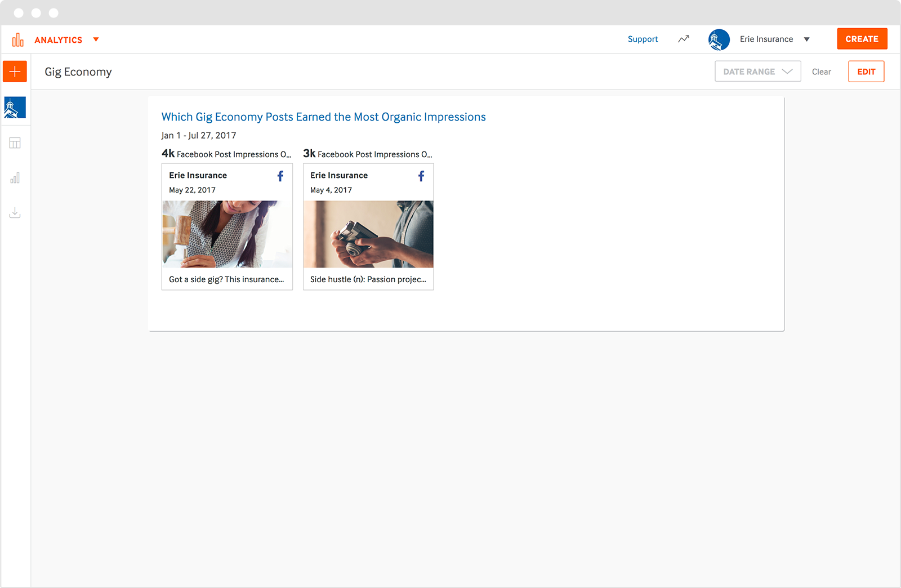
Task: Click the EDIT button
Action: click(866, 72)
